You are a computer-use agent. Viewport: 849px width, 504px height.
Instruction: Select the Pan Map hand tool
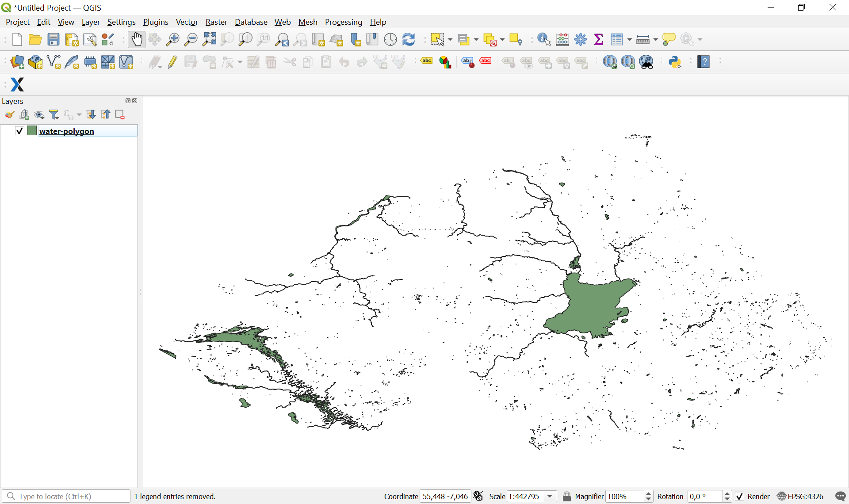point(137,39)
